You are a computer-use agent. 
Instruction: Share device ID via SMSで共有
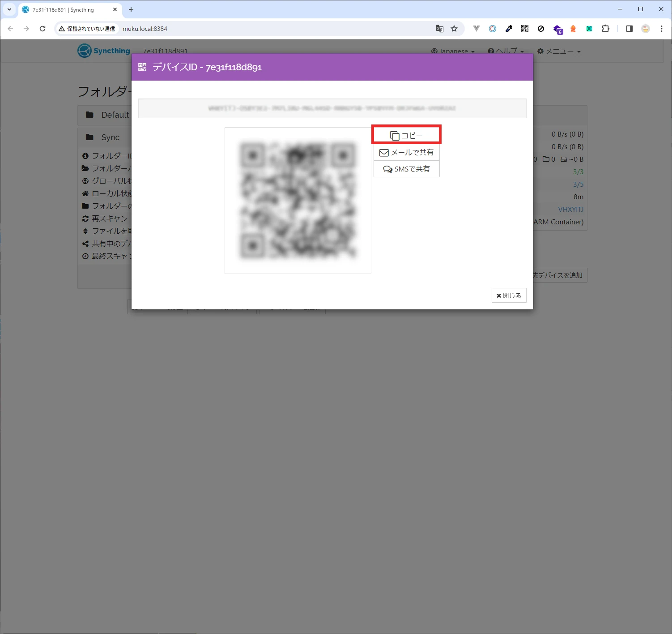pyautogui.click(x=406, y=169)
